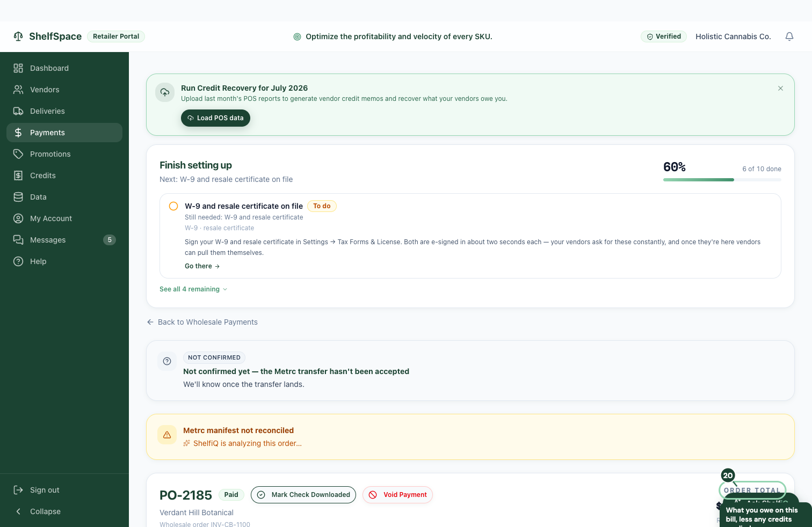
Task: Dismiss the Credit Recovery banner
Action: [781, 89]
